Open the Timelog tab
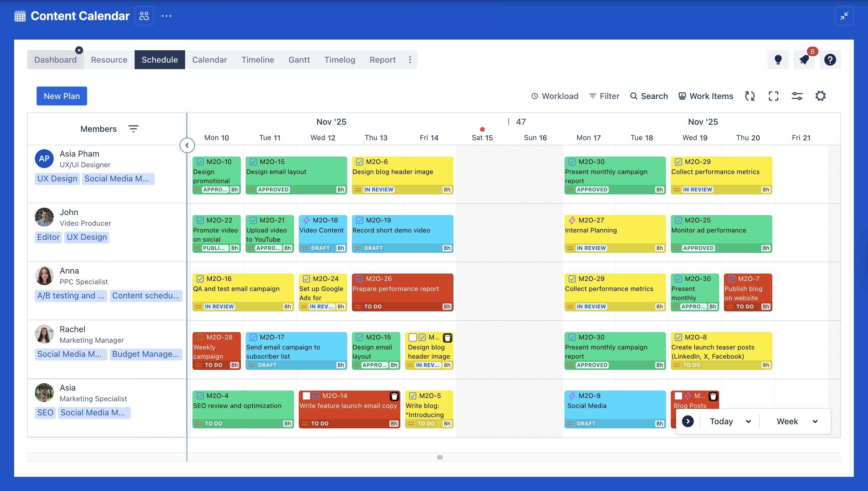The image size is (868, 491). click(340, 60)
